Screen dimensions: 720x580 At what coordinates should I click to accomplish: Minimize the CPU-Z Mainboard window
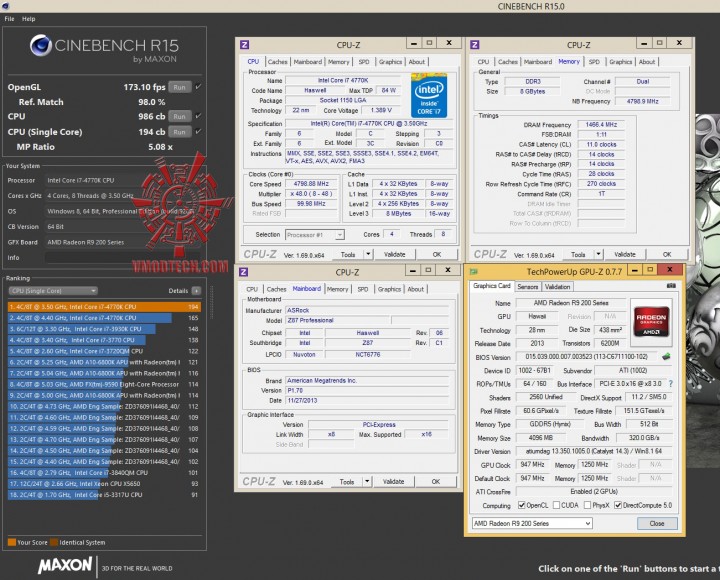point(412,270)
